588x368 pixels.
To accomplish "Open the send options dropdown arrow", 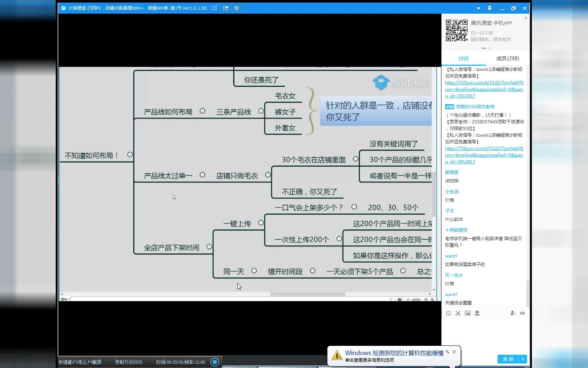I will click(523, 359).
